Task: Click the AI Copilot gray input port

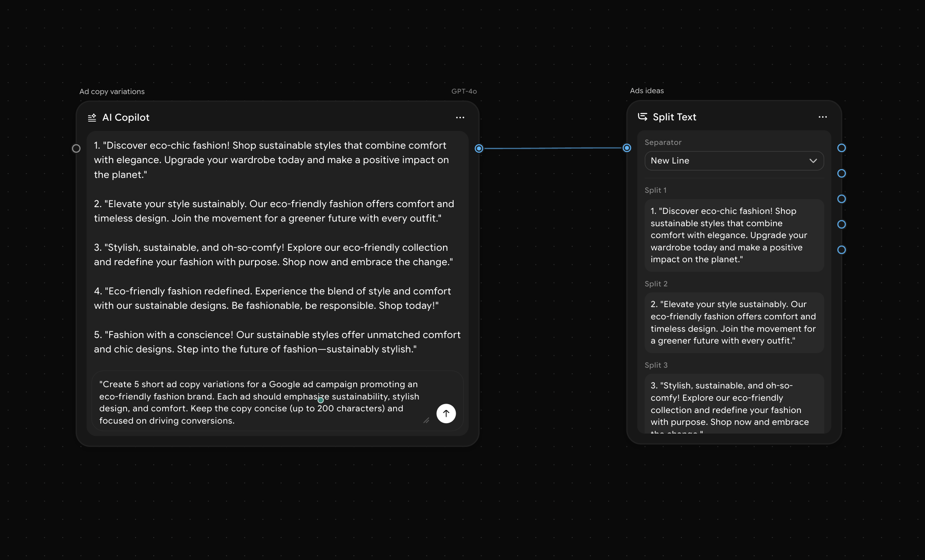Action: pyautogui.click(x=76, y=149)
